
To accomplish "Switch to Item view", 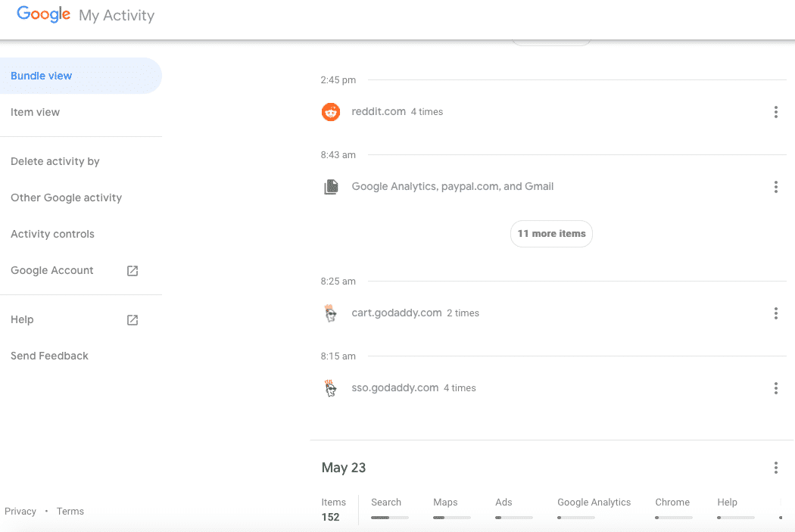I will click(x=35, y=112).
